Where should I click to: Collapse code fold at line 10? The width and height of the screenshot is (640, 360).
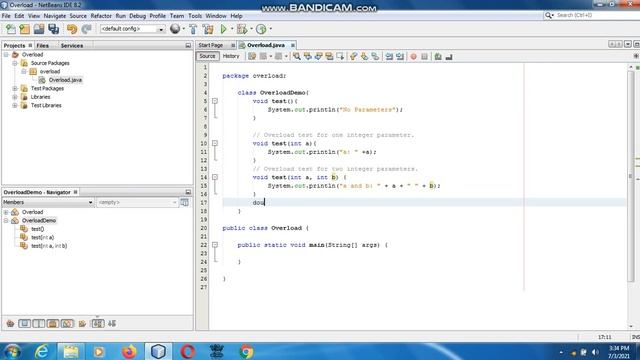tap(215, 143)
